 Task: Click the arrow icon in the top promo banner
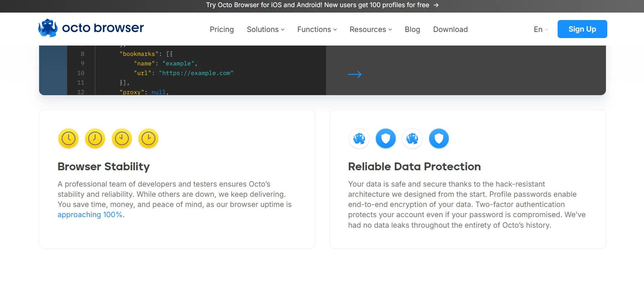[436, 5]
